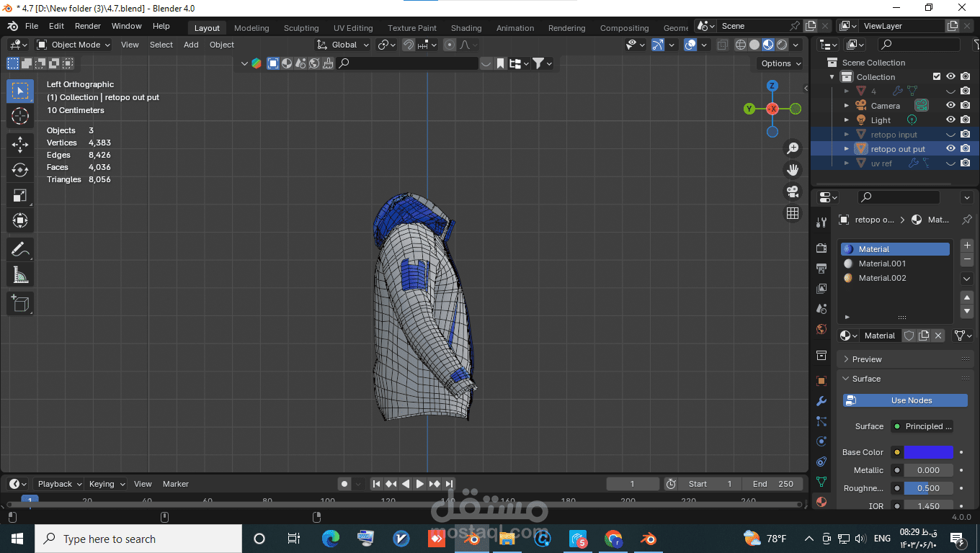Image resolution: width=980 pixels, height=553 pixels.
Task: Jump to the timeline end button
Action: click(449, 484)
